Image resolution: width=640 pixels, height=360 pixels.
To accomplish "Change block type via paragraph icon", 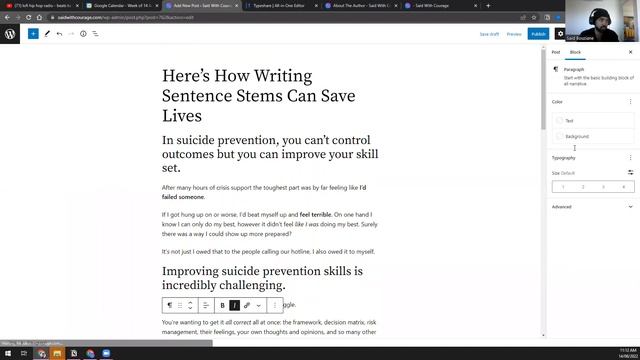I will point(170,305).
